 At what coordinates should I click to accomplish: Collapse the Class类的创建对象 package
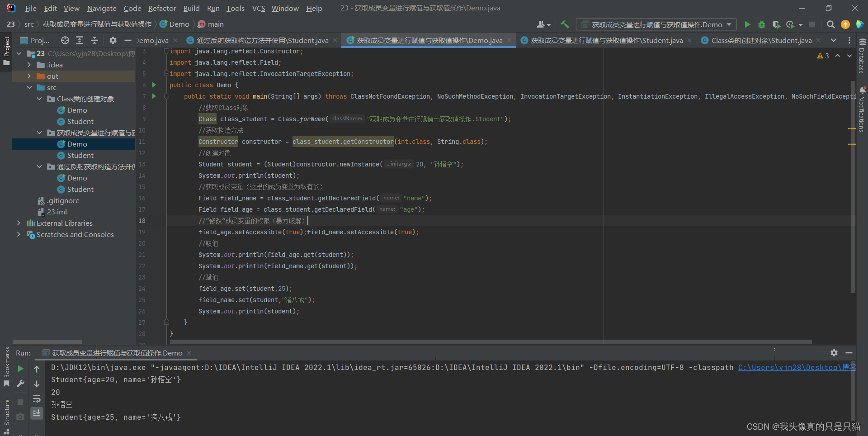click(39, 99)
